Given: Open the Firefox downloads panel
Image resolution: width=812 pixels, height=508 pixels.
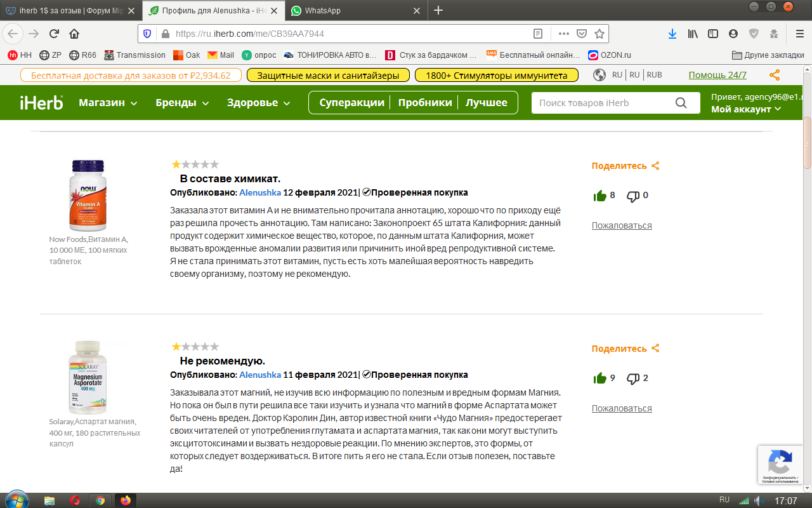Looking at the screenshot, I should tap(672, 34).
